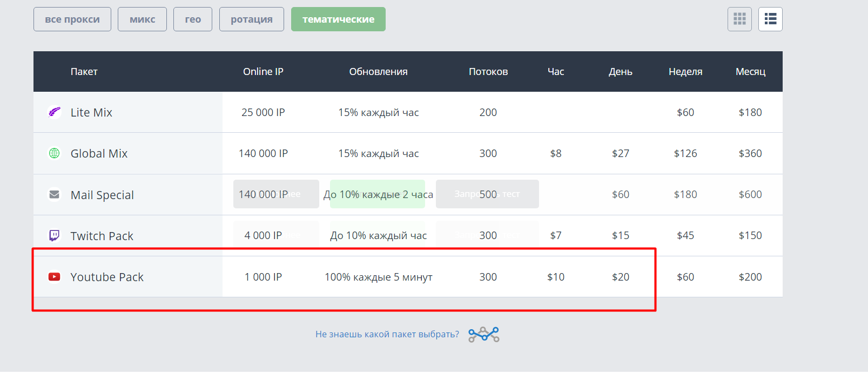Switch to the "ротация" filter tab
Screen dimensions: 868x381
pos(251,19)
